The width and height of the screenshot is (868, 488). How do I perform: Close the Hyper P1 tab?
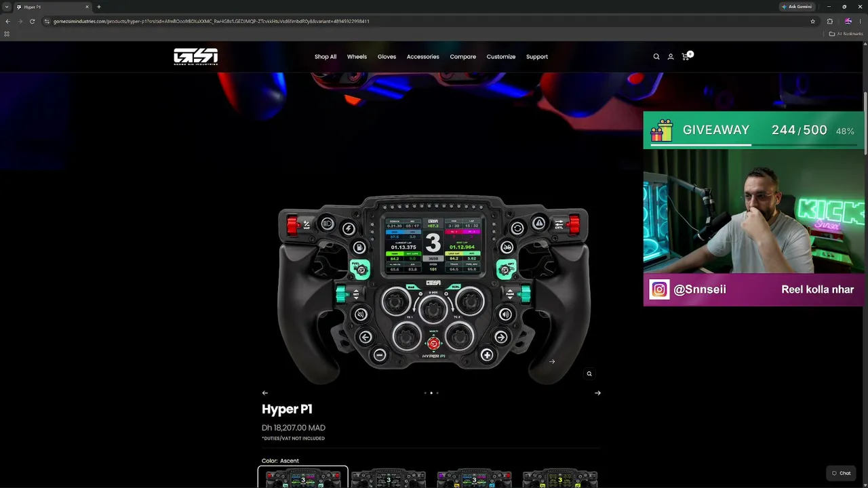[x=87, y=7]
